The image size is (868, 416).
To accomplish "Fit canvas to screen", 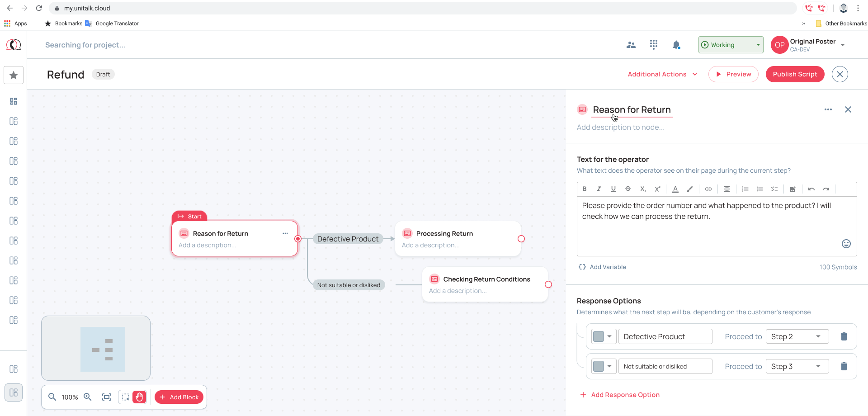I will click(x=107, y=397).
